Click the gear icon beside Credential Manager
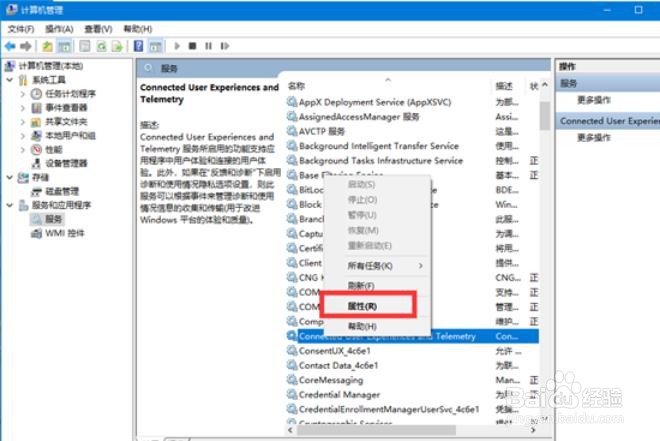The image size is (660, 441). pos(292,394)
